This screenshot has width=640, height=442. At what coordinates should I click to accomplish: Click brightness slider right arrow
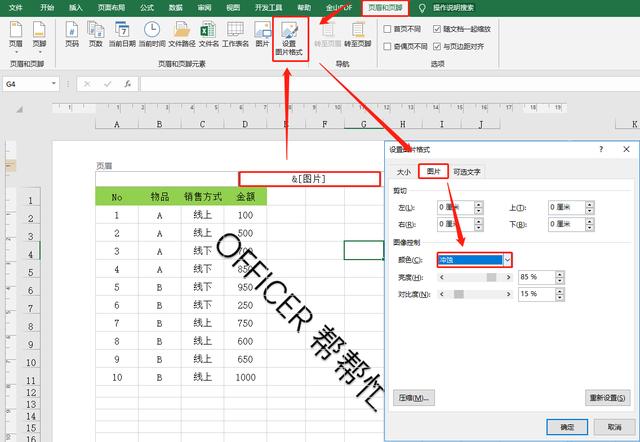pyautogui.click(x=508, y=277)
